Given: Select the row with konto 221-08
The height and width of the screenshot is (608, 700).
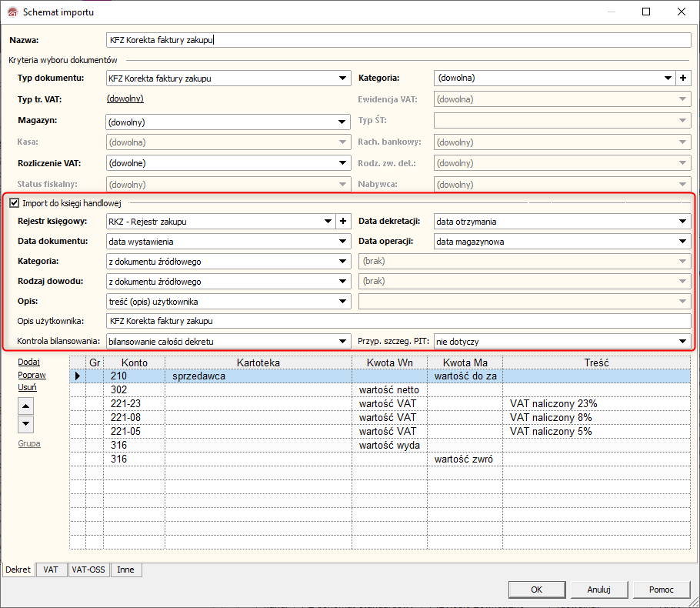Looking at the screenshot, I should pyautogui.click(x=380, y=418).
